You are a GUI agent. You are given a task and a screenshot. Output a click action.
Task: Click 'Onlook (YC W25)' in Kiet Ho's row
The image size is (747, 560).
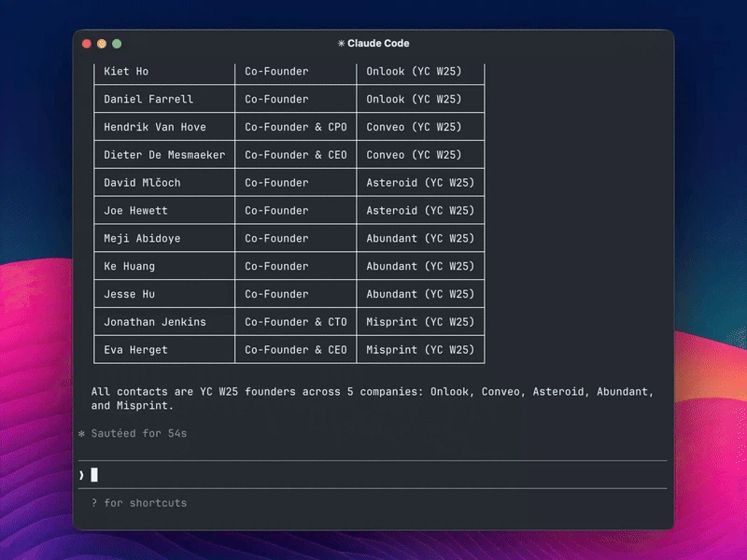pyautogui.click(x=414, y=72)
